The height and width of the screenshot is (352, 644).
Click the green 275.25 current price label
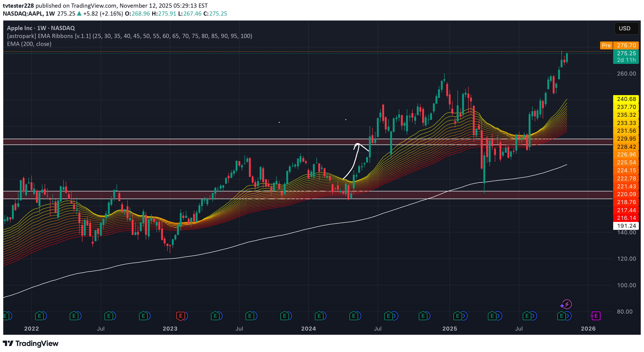click(626, 53)
